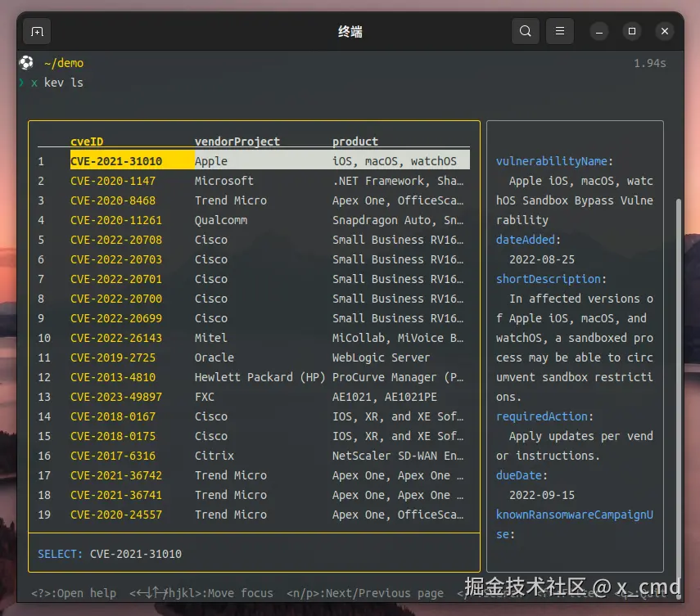The height and width of the screenshot is (616, 700).
Task: Select row CVE-2018-0175
Action: pos(254,436)
